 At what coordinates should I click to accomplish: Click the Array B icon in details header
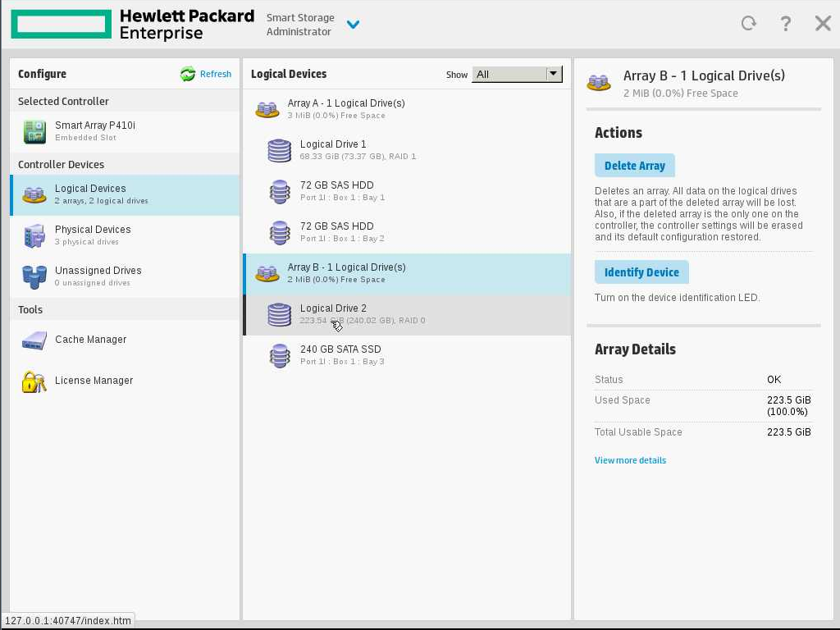tap(599, 84)
